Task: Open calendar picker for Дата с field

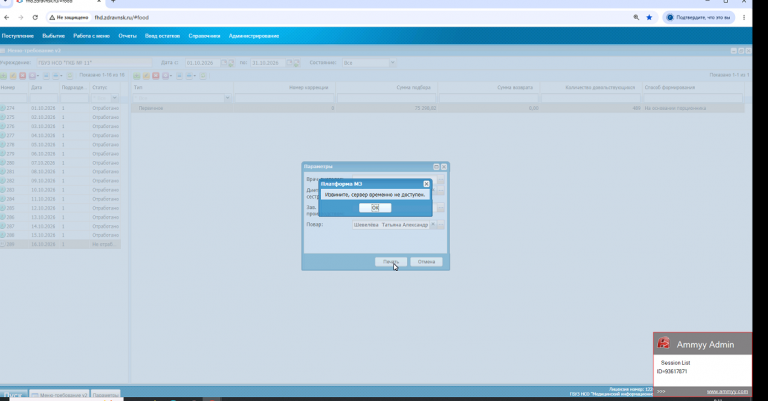Action: (x=224, y=63)
